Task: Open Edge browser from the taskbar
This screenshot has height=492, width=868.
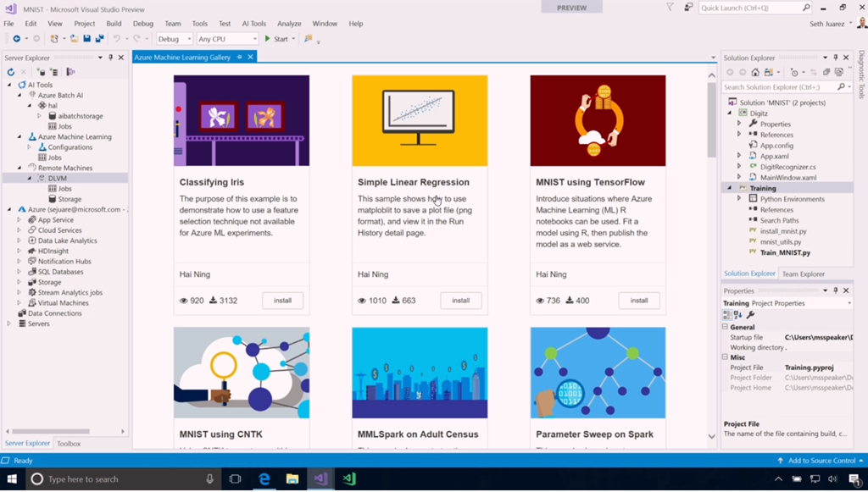Action: click(264, 479)
